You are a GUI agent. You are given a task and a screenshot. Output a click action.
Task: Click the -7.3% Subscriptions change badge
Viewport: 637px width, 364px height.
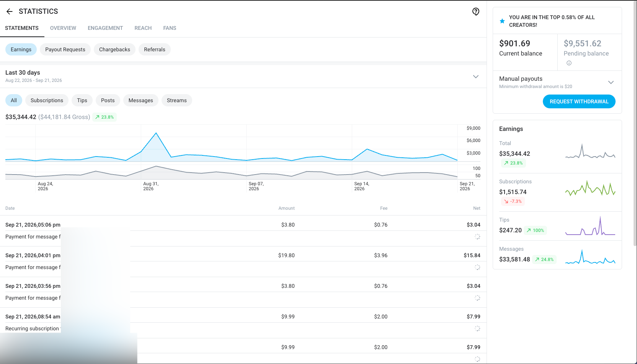coord(513,201)
